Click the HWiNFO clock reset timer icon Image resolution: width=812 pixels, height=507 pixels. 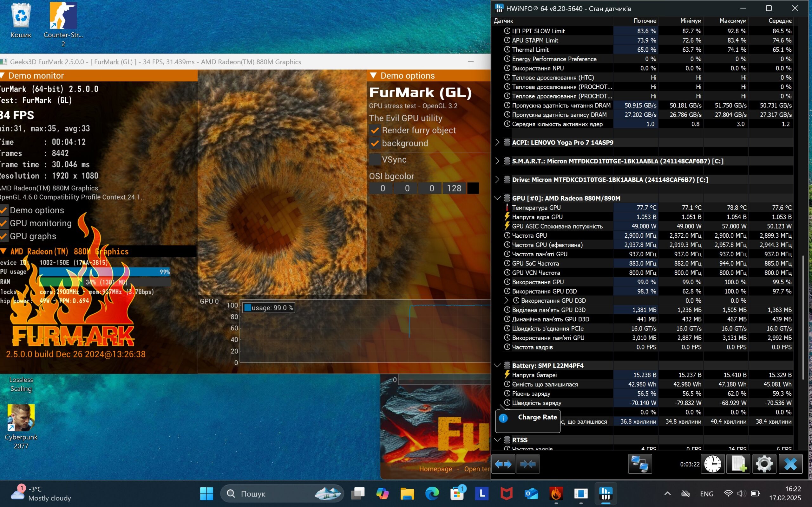point(712,464)
